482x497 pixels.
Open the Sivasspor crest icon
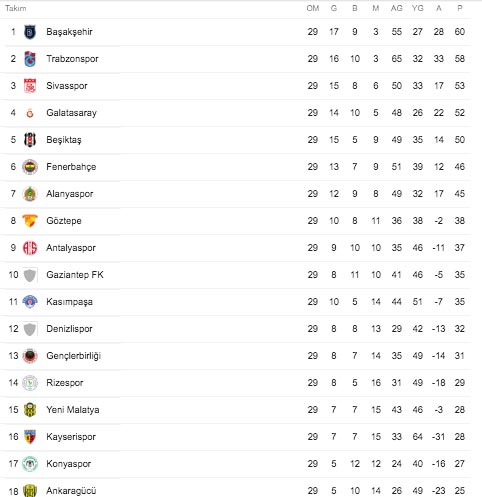coord(30,86)
